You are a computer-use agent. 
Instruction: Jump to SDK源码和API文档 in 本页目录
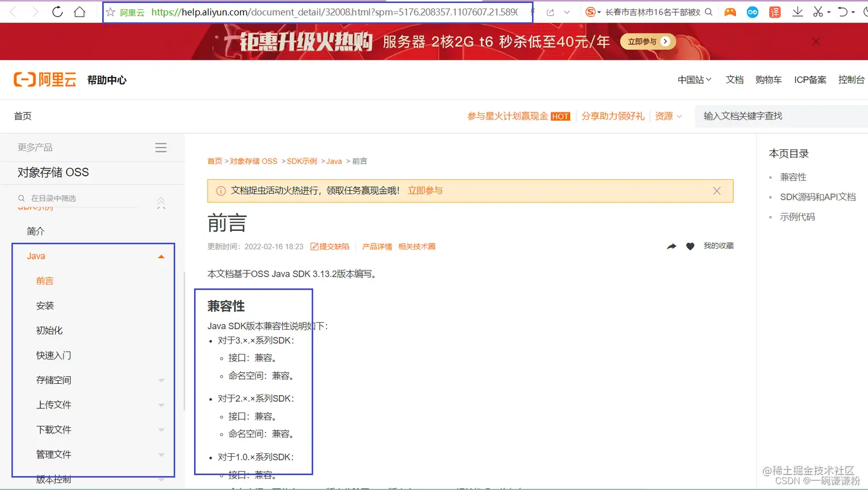coord(818,197)
